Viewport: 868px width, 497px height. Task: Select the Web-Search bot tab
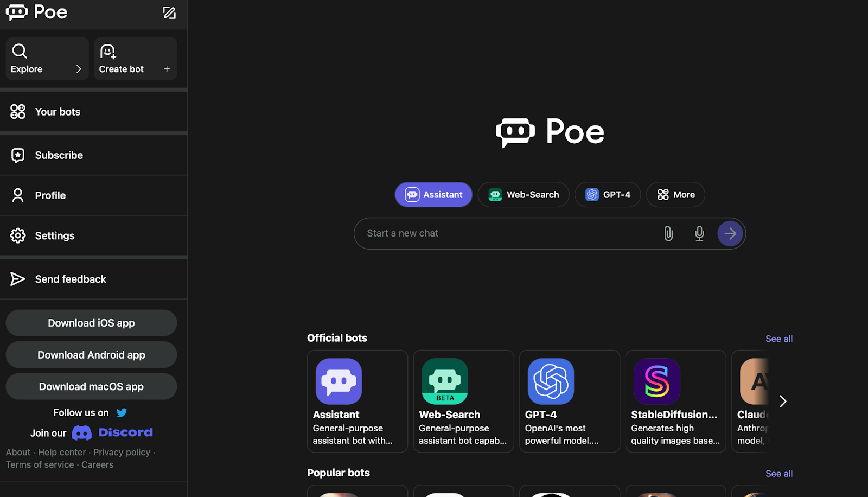point(524,195)
